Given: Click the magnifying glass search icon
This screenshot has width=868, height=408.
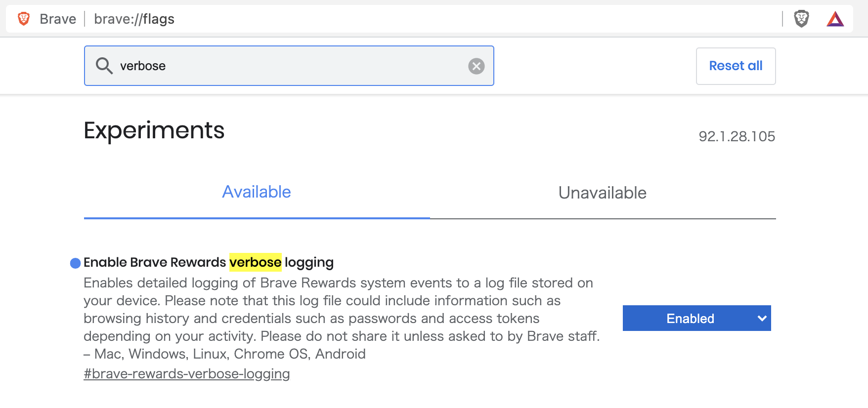Looking at the screenshot, I should click(x=104, y=66).
